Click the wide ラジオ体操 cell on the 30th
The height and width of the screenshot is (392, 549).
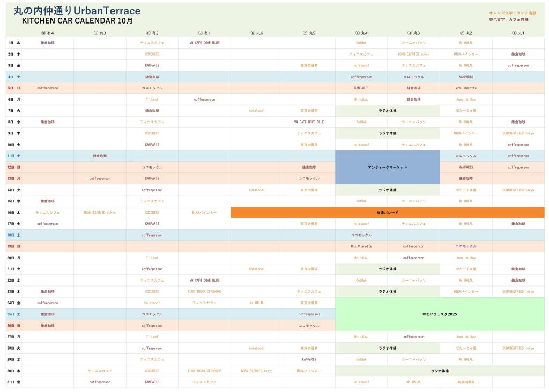coord(440,371)
